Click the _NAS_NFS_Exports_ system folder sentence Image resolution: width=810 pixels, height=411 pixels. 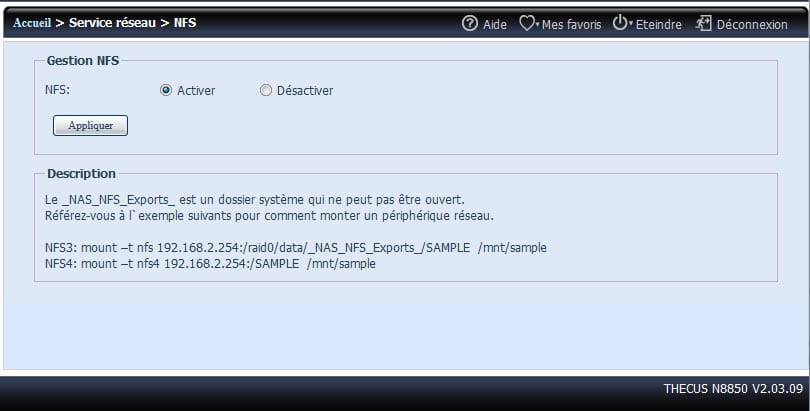coord(255,200)
